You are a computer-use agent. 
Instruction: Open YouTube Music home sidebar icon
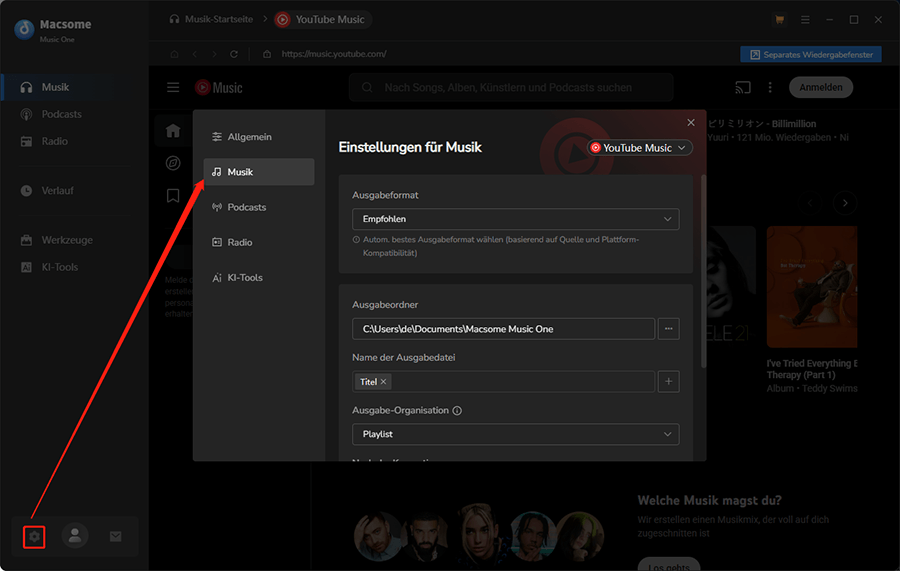click(x=173, y=130)
